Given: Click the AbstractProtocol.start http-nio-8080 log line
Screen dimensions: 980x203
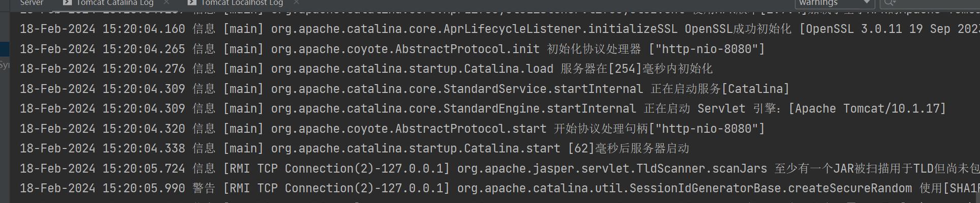Looking at the screenshot, I should tap(392, 128).
